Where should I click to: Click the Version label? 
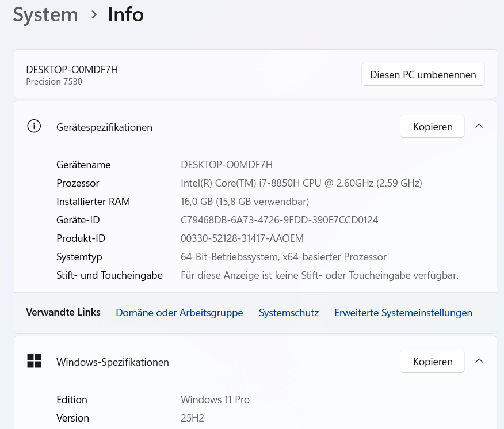click(x=72, y=418)
